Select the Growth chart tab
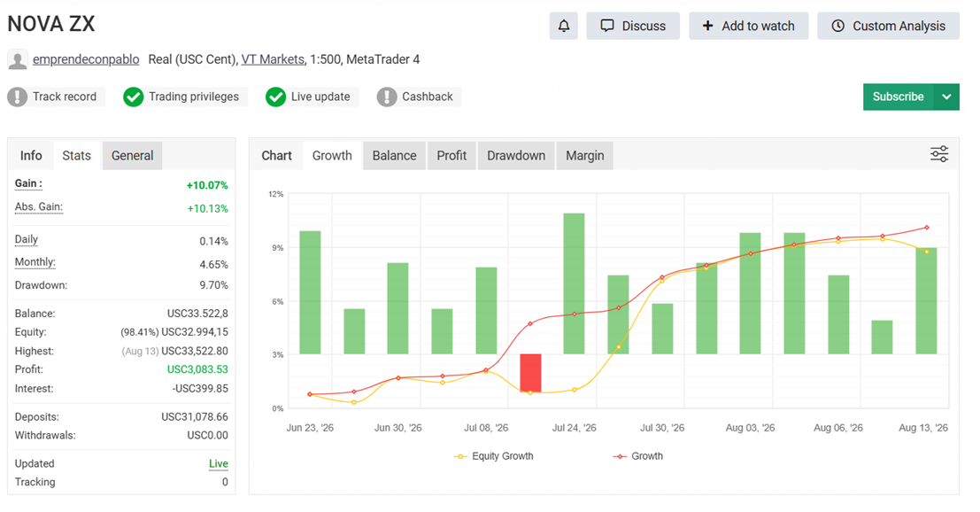The image size is (980, 512). tap(332, 156)
